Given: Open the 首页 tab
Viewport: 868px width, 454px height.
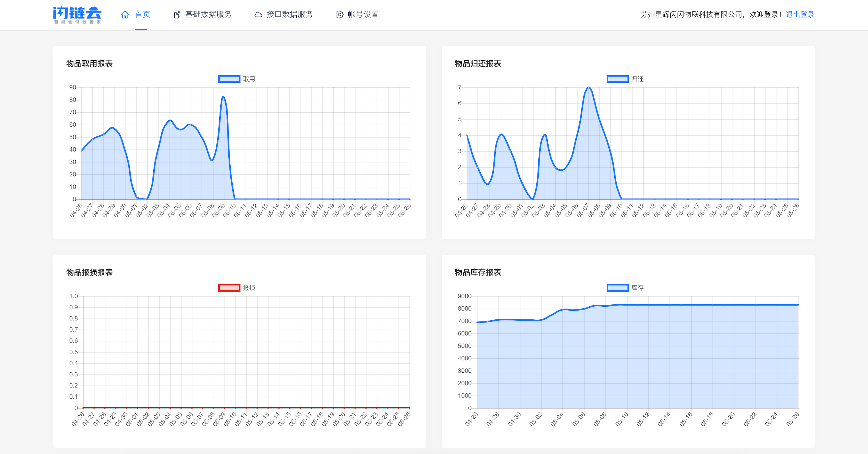Looking at the screenshot, I should [142, 15].
